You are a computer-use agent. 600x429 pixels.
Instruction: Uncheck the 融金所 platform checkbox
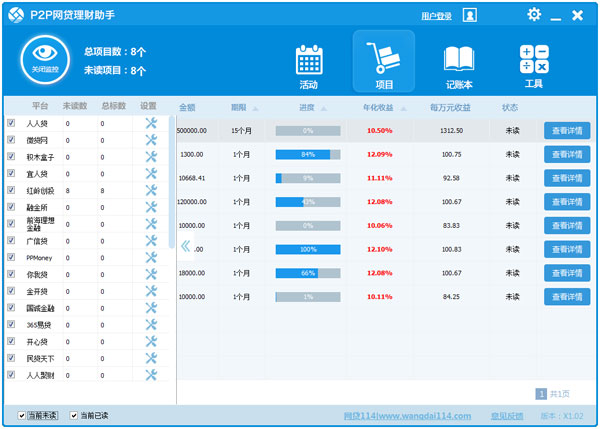[11, 207]
